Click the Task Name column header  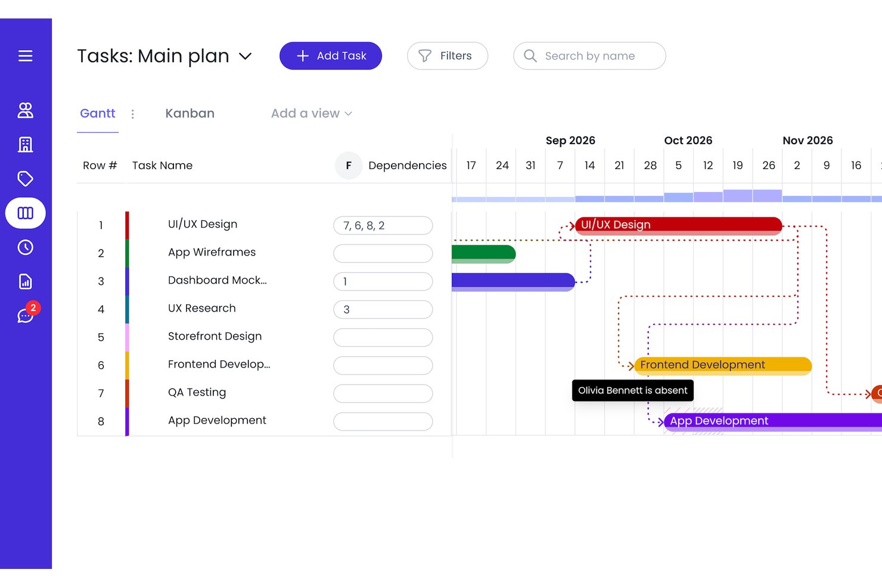point(162,166)
